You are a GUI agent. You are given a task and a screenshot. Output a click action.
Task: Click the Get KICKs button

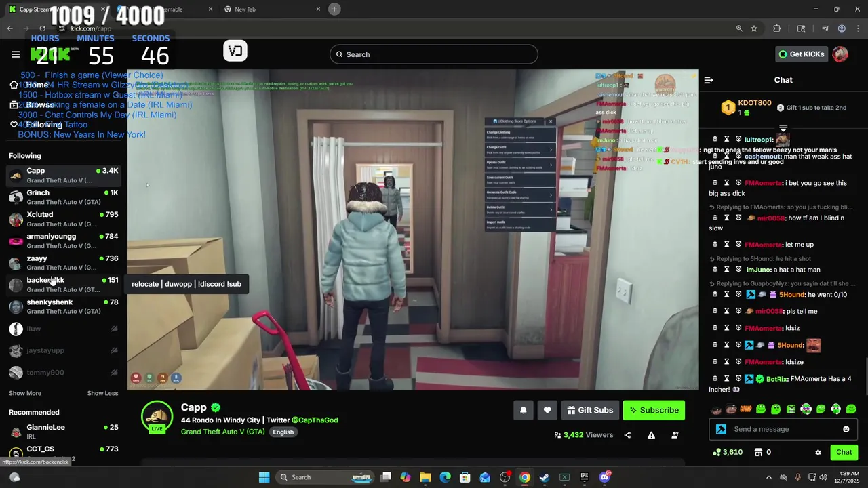(x=802, y=54)
